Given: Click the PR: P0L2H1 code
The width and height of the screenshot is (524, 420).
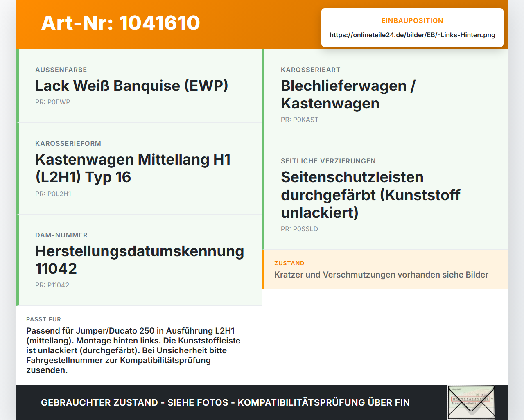Looking at the screenshot, I should click(53, 194).
